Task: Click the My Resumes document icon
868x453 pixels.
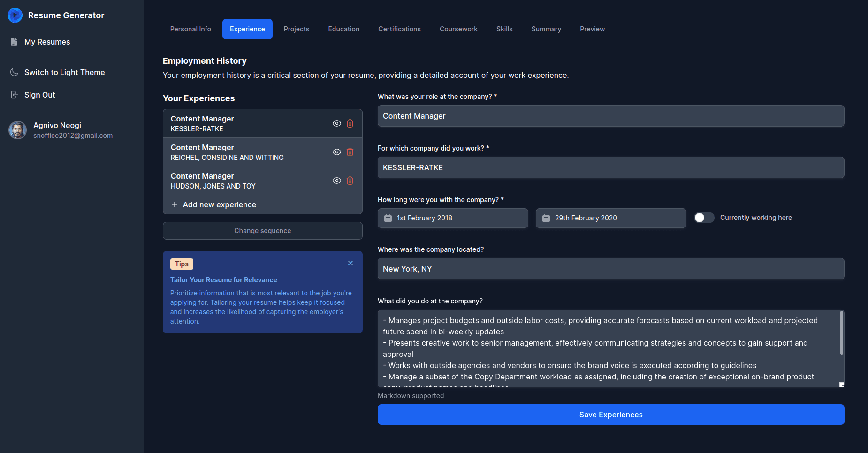Action: pos(14,42)
